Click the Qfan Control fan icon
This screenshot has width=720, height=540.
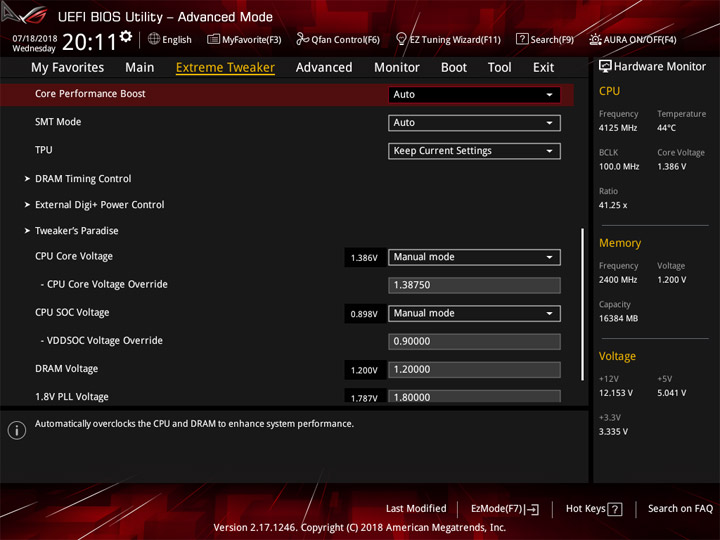pos(302,39)
